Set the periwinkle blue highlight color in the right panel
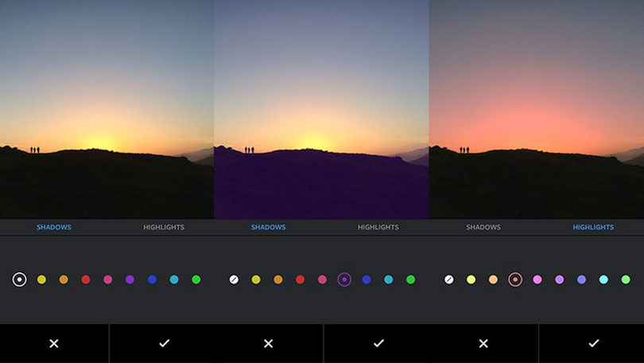 click(581, 279)
